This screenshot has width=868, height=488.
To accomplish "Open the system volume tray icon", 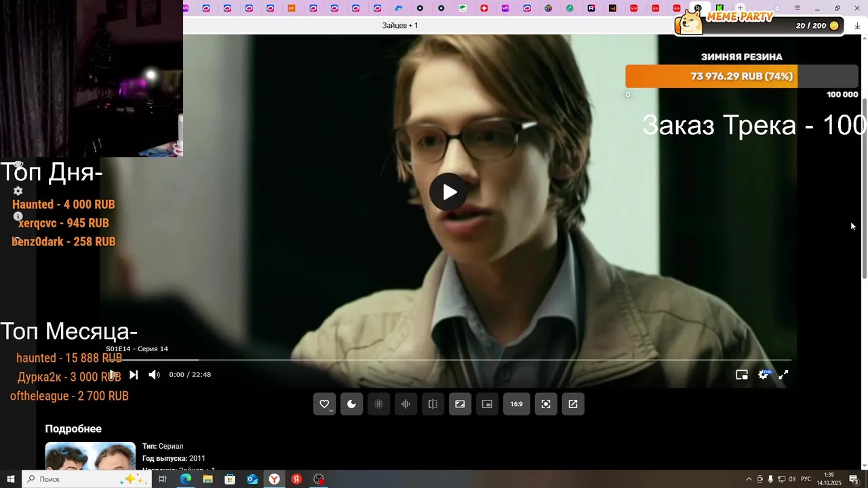I will click(792, 479).
